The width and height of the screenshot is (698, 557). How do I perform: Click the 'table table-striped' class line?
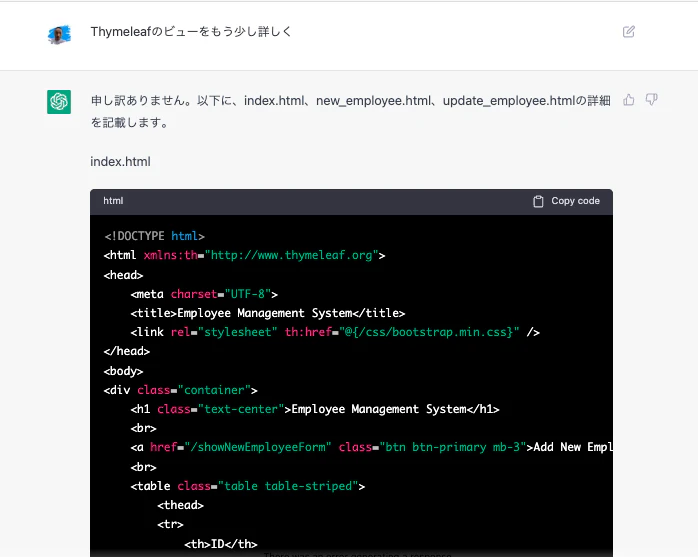pos(248,486)
